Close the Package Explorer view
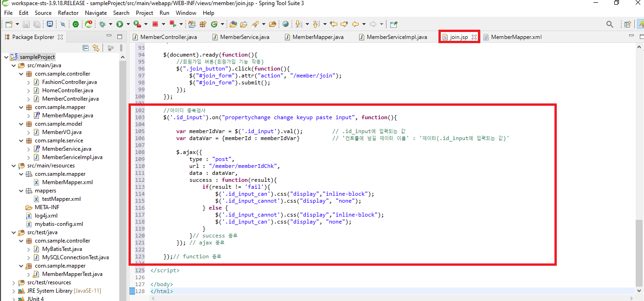Image resolution: width=644 pixels, height=301 pixels. point(60,37)
